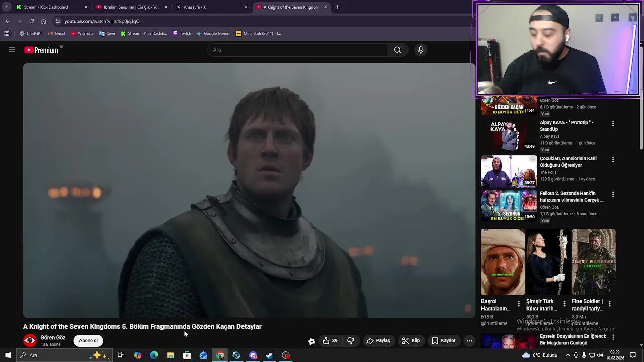Open Fallout 2. Sezonda Hank'in video thumbnail

point(509,206)
